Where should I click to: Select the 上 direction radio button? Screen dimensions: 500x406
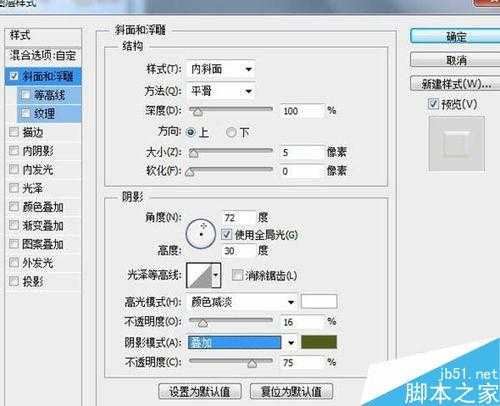tap(191, 132)
